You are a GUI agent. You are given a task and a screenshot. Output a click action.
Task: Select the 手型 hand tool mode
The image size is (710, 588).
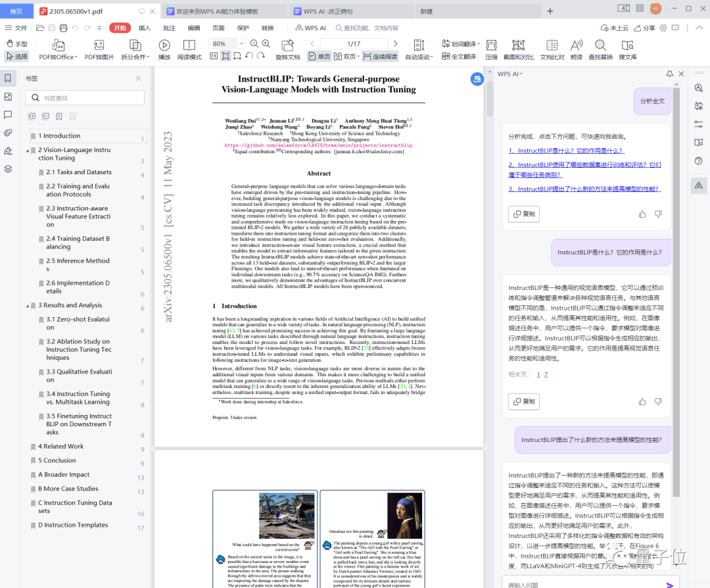[x=17, y=44]
